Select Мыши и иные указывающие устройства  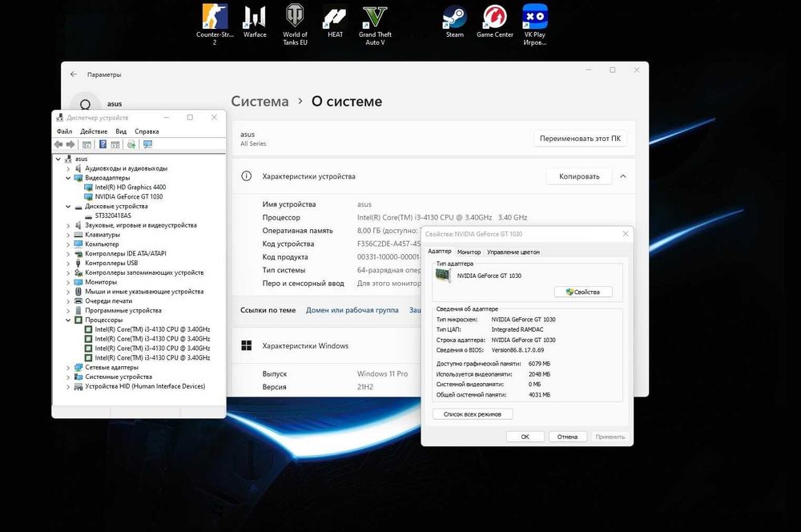[144, 292]
